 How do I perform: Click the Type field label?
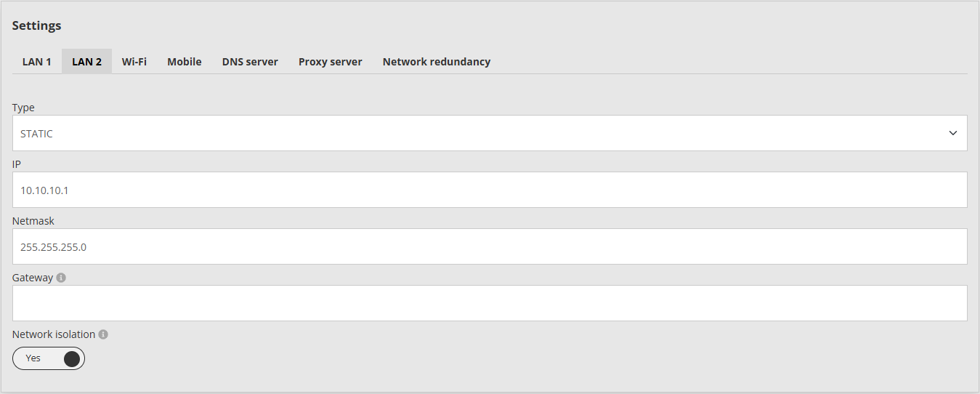tap(23, 108)
